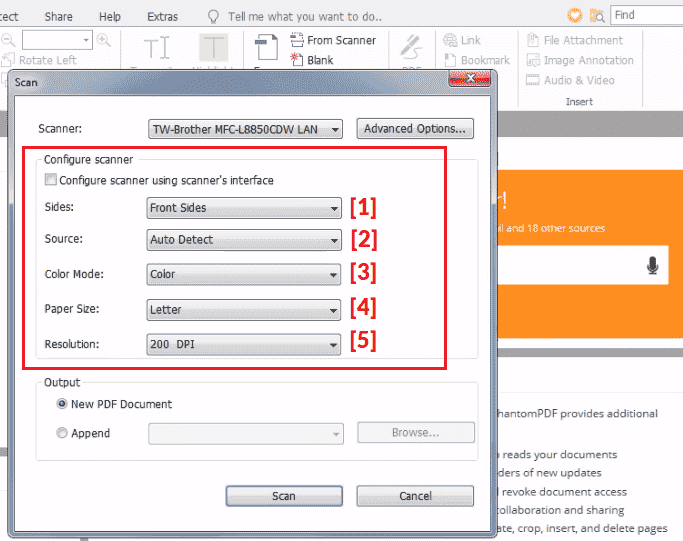
Task: Click Image Annotation in the ribbon
Action: (580, 60)
